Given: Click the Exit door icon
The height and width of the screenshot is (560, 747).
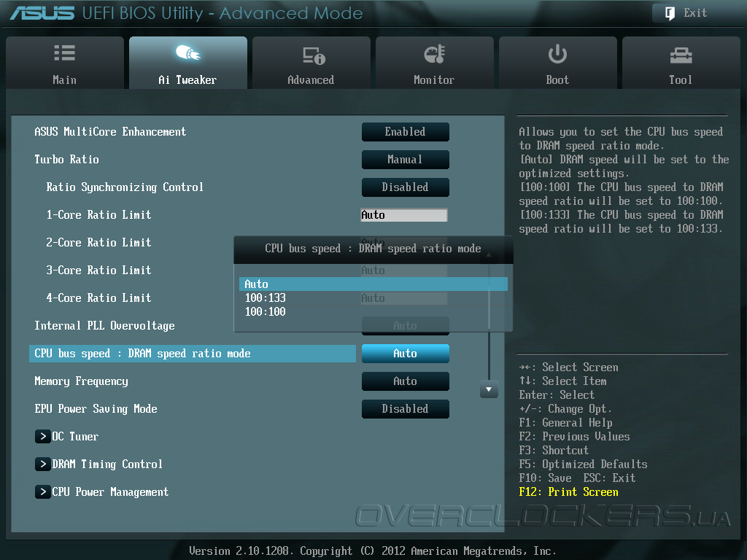Looking at the screenshot, I should [x=670, y=13].
